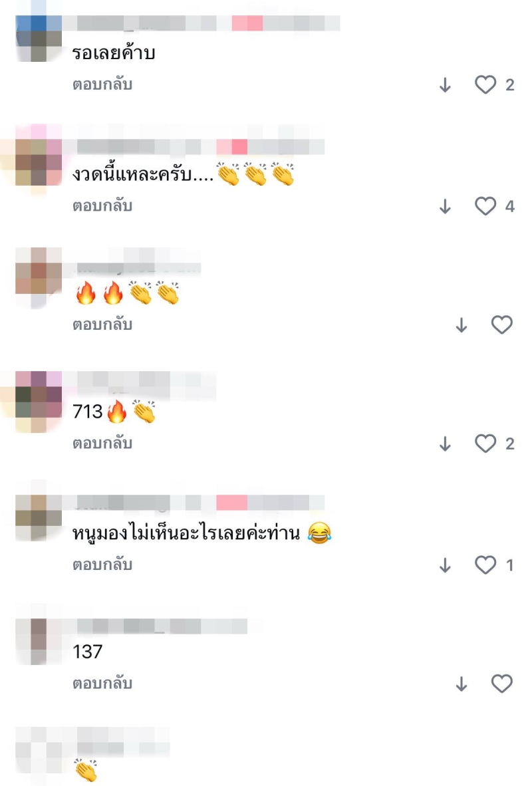Toggle heart on the '137' comment
The height and width of the screenshot is (786, 532).
501,684
